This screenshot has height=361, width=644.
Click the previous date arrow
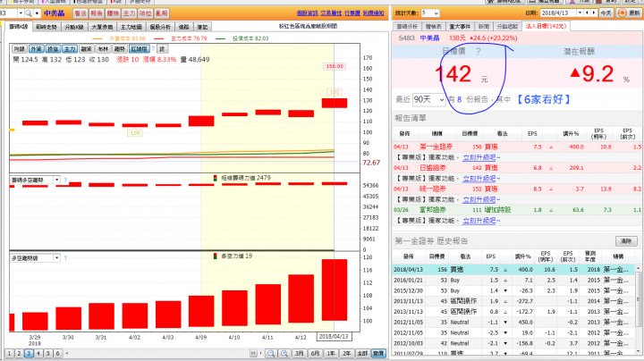click(587, 13)
